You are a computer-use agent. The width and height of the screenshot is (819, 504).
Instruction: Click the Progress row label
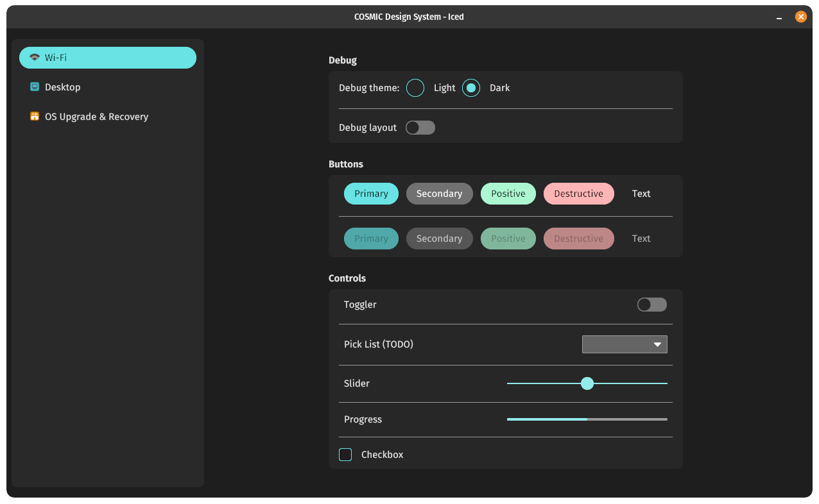tap(363, 419)
